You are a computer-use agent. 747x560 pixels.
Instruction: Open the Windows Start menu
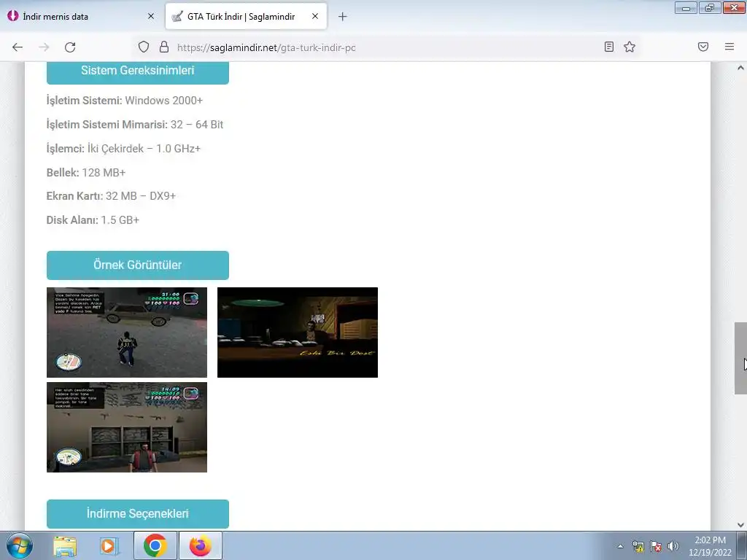tap(20, 545)
